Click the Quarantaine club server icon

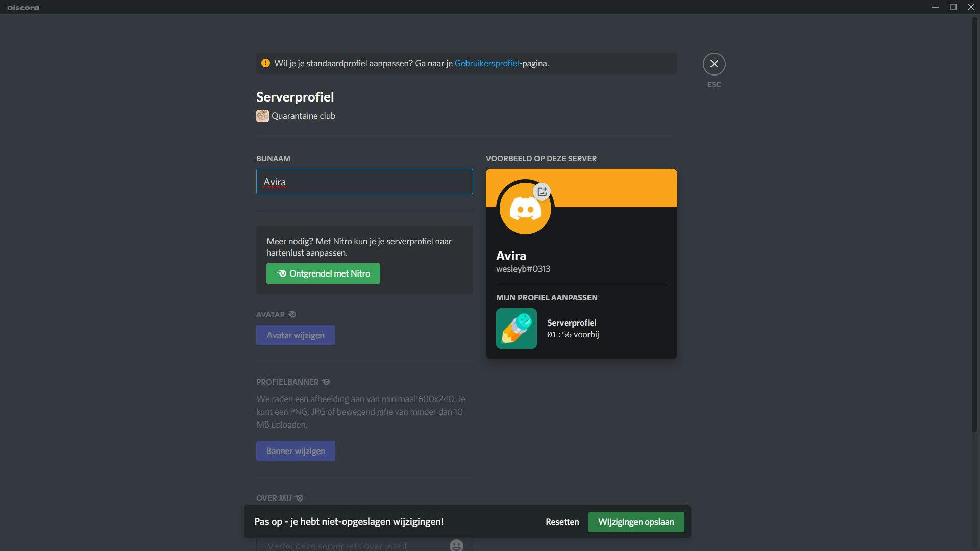262,116
